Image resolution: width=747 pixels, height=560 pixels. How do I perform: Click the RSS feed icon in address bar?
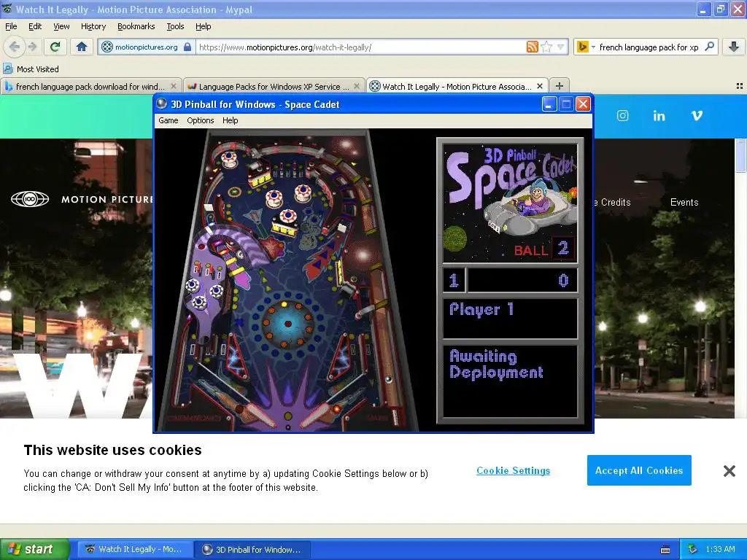point(532,47)
